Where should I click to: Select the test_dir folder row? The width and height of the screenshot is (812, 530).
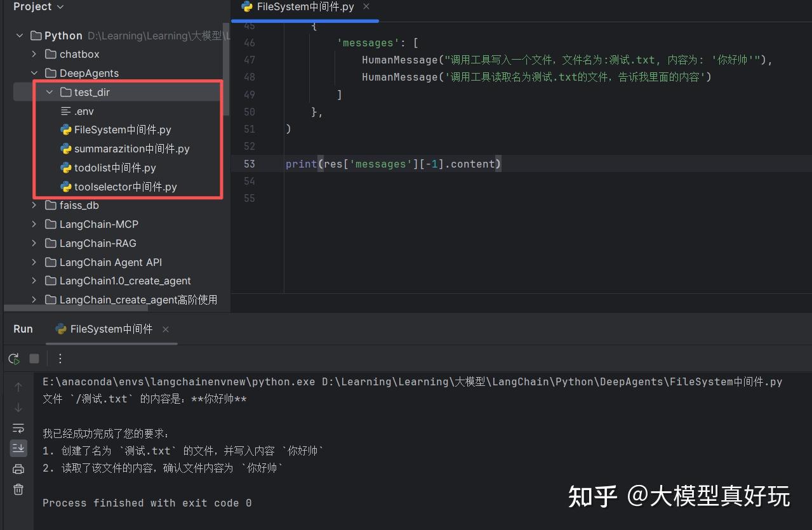tap(118, 93)
